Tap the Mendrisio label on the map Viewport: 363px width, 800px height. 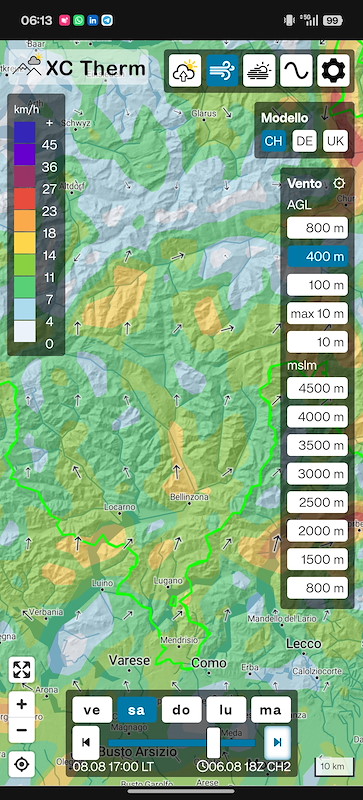pyautogui.click(x=179, y=640)
